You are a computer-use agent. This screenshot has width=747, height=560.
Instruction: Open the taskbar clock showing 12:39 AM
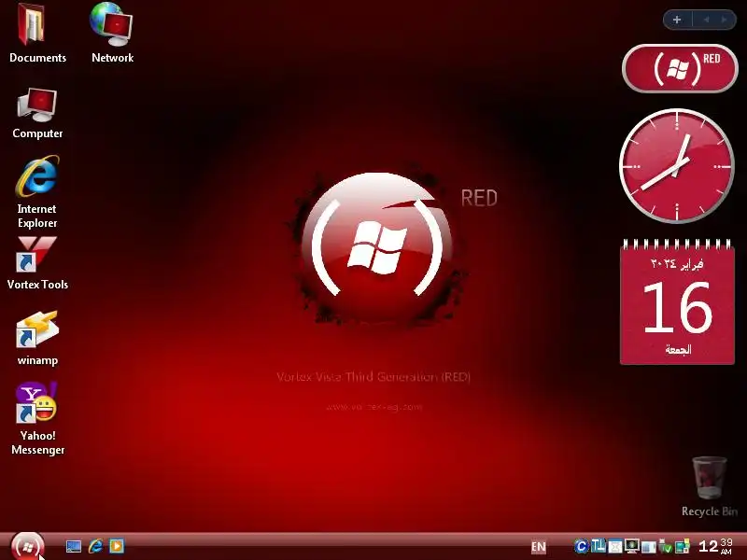[715, 546]
